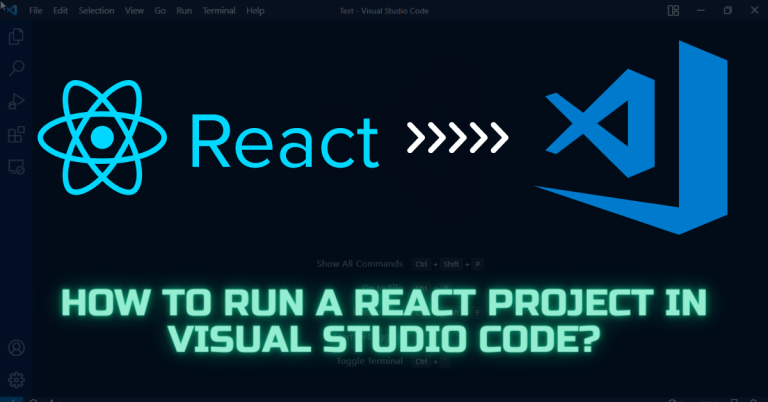Open the View menu
768x402 pixels.
(x=133, y=10)
